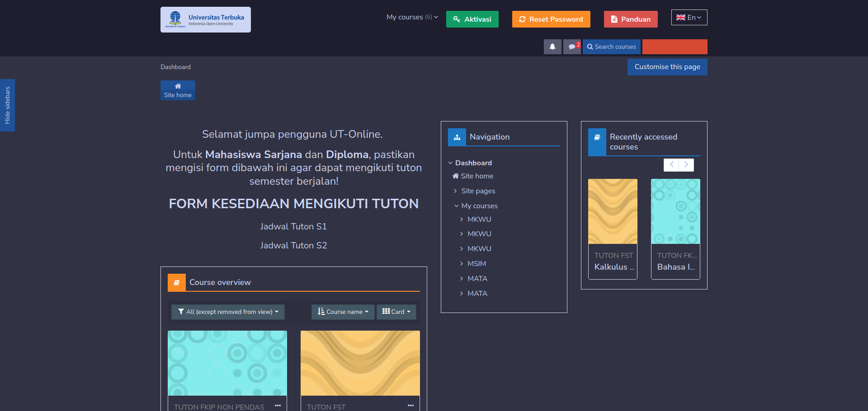This screenshot has height=411, width=868.
Task: Click the Course overview block icon
Action: click(177, 282)
